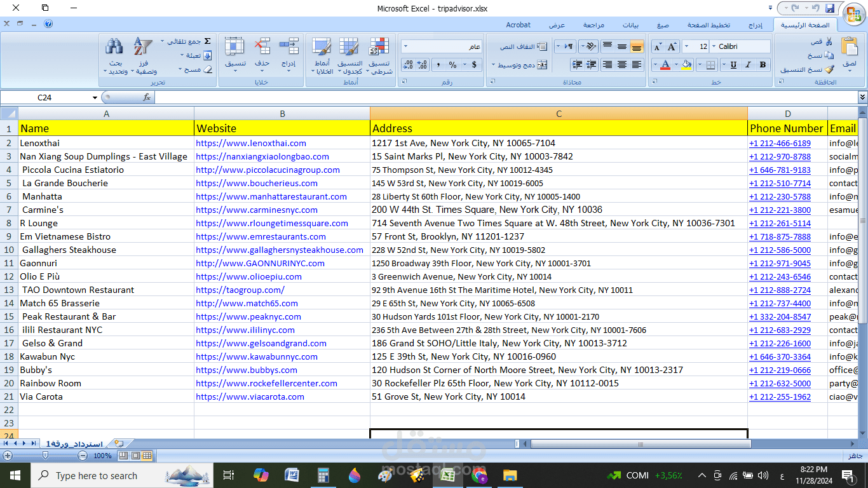Open the https://www.bubbys.com link
868x488 pixels.
tap(247, 370)
